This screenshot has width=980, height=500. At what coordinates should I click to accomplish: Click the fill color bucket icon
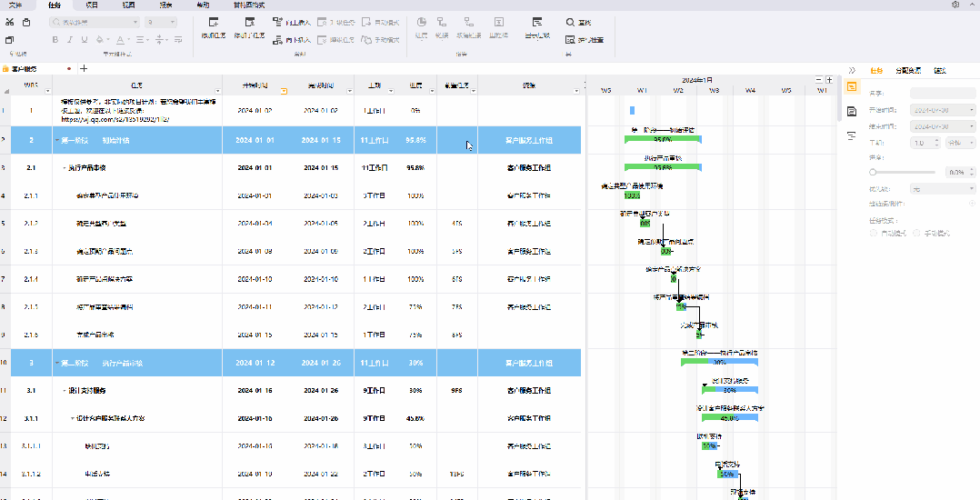pyautogui.click(x=99, y=40)
